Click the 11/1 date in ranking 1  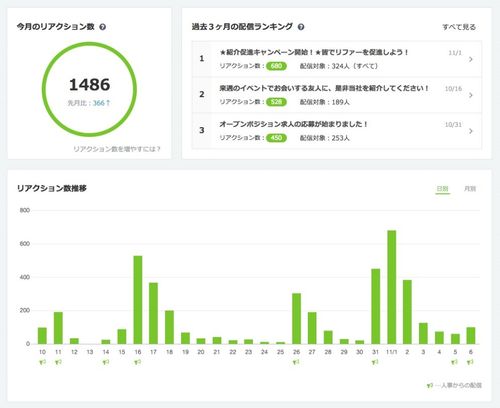[x=455, y=53]
